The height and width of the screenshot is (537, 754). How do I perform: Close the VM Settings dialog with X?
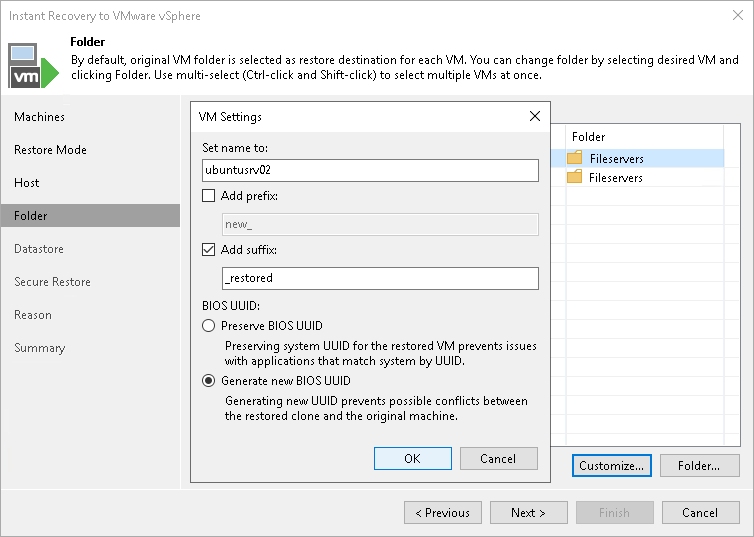click(535, 116)
